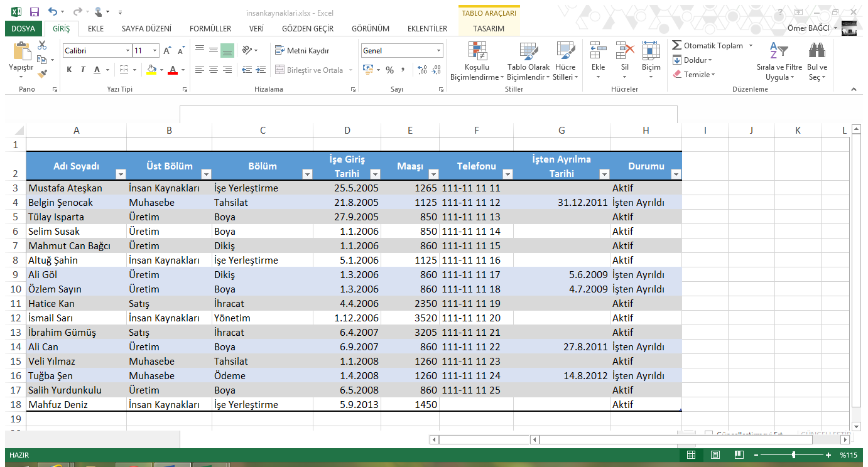Click the percent style icon

(389, 70)
